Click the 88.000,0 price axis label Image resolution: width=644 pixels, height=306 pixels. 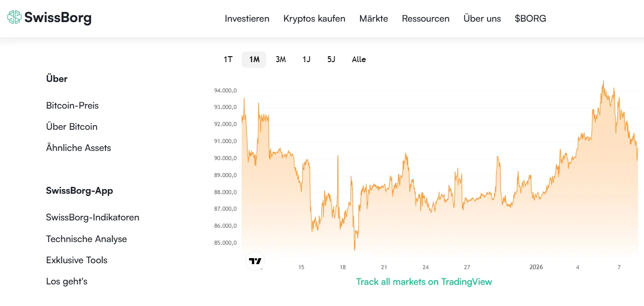(x=226, y=192)
